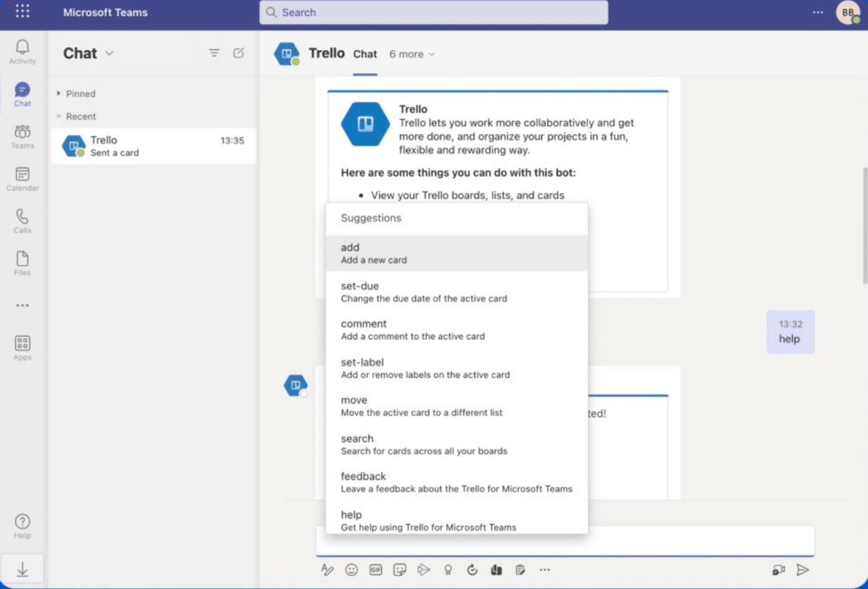Open the Files sidebar icon
This screenshot has width=868, height=589.
[x=22, y=263]
